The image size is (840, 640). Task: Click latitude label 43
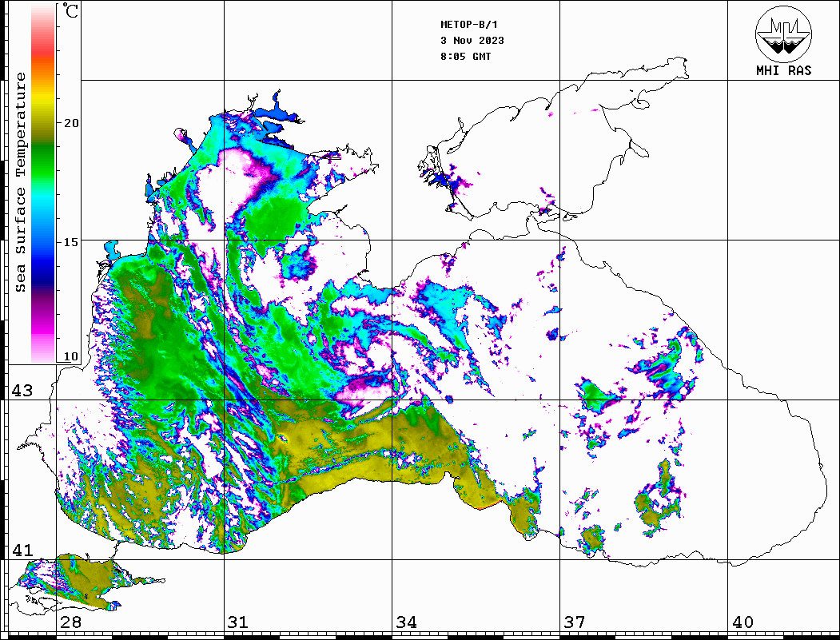coord(22,391)
